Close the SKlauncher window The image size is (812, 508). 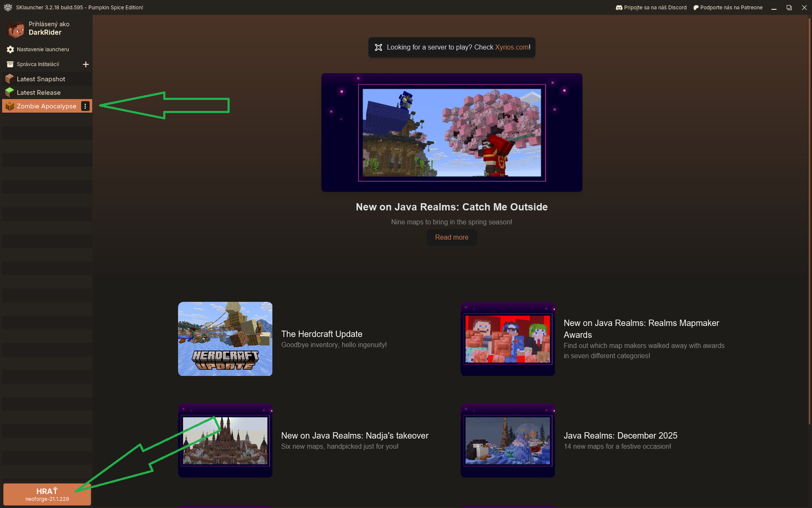pos(804,8)
